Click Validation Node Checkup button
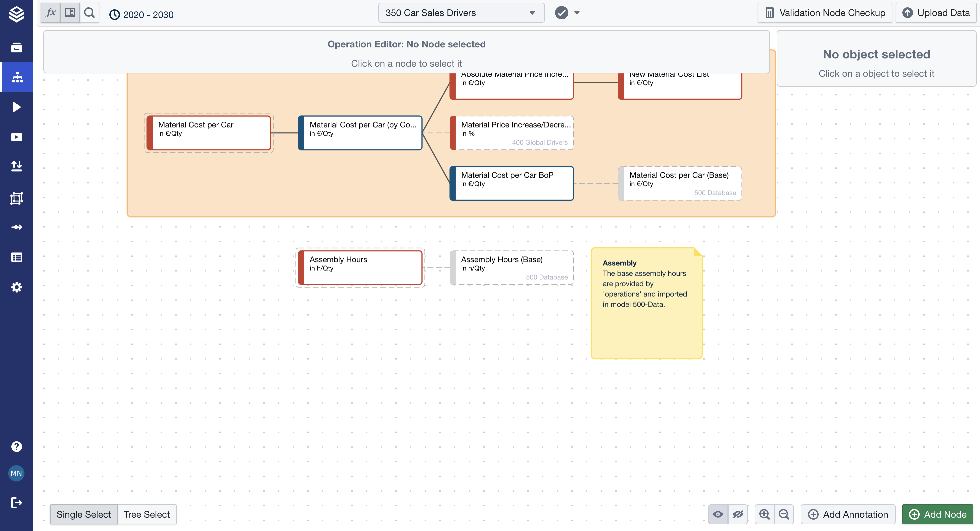980x531 pixels. pyautogui.click(x=825, y=13)
